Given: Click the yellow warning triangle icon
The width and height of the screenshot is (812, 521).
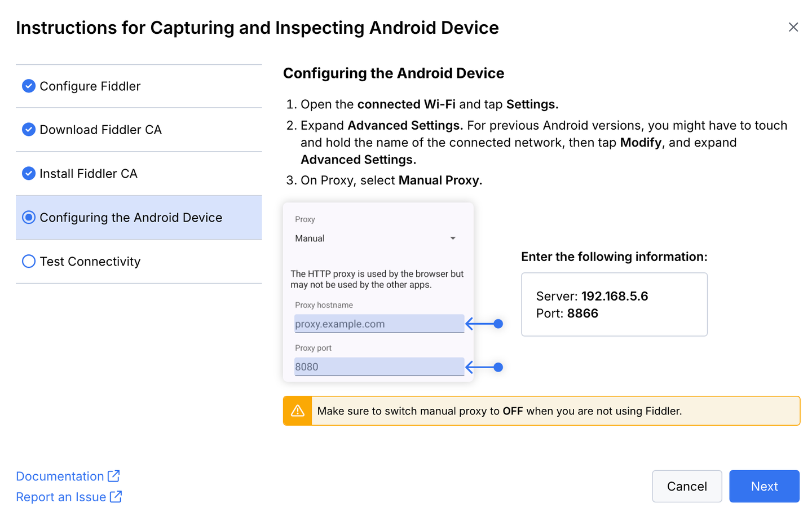Looking at the screenshot, I should 298,410.
